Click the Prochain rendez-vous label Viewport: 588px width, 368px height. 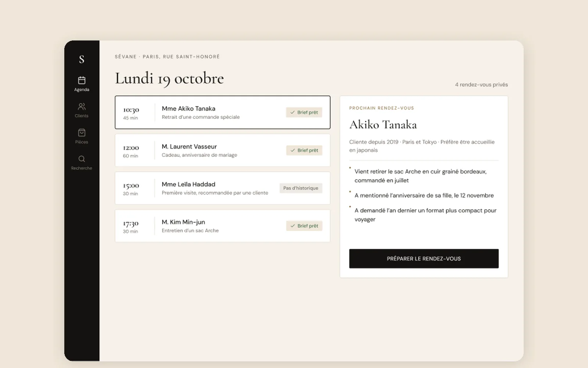[381, 108]
